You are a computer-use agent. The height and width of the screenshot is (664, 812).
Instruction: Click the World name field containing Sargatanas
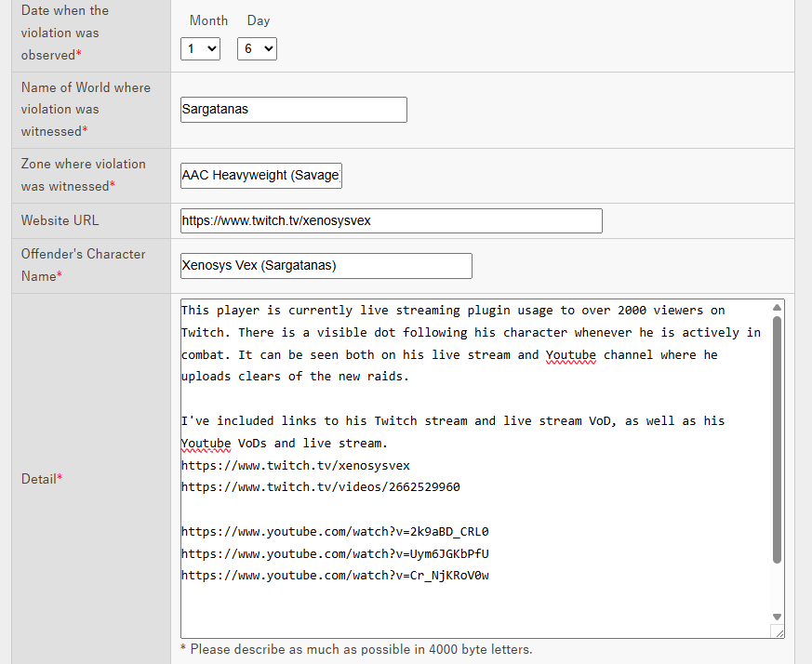click(x=294, y=110)
